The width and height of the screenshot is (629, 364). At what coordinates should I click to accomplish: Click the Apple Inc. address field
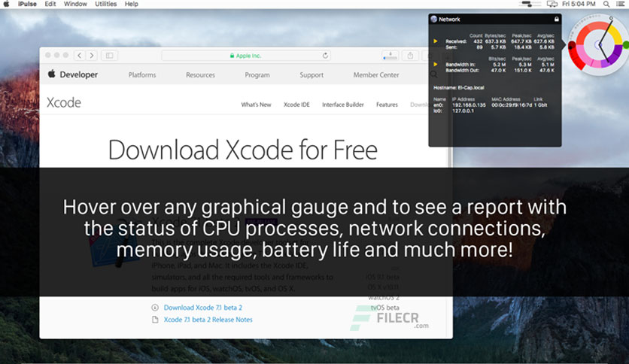(246, 56)
